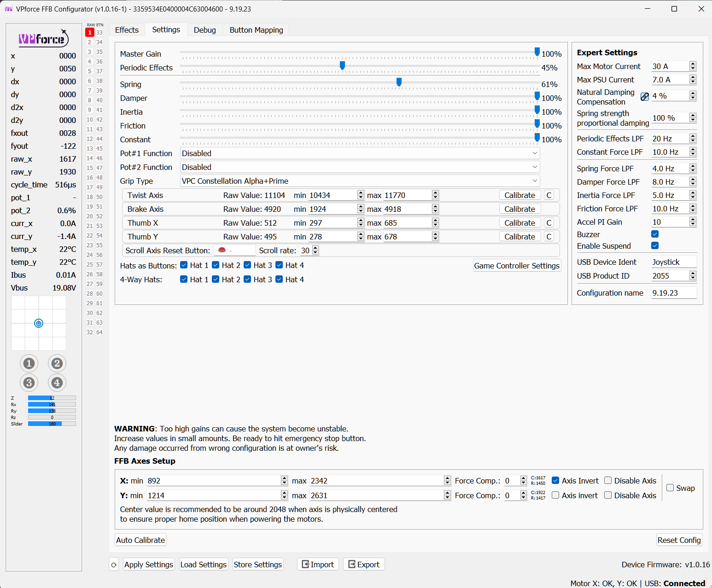Screen dimensions: 712x588
Task: Click the Configuration name input field
Action: pyautogui.click(x=674, y=293)
